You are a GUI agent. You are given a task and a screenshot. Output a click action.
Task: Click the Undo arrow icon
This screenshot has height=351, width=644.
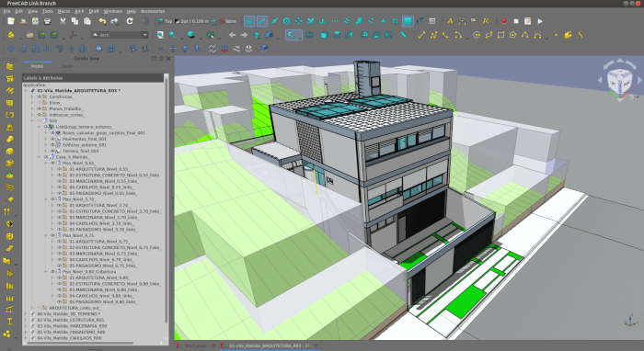[x=102, y=21]
